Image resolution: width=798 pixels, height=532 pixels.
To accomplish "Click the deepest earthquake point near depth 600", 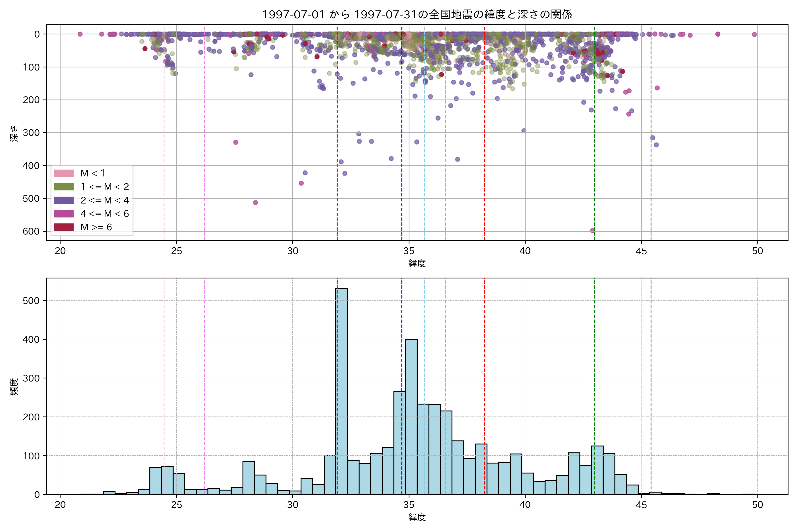I will [x=592, y=231].
